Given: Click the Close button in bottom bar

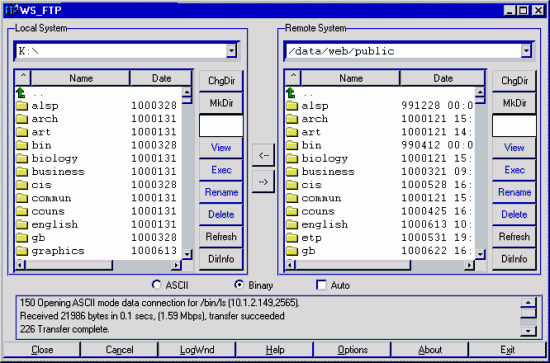Looking at the screenshot, I should coord(42,350).
